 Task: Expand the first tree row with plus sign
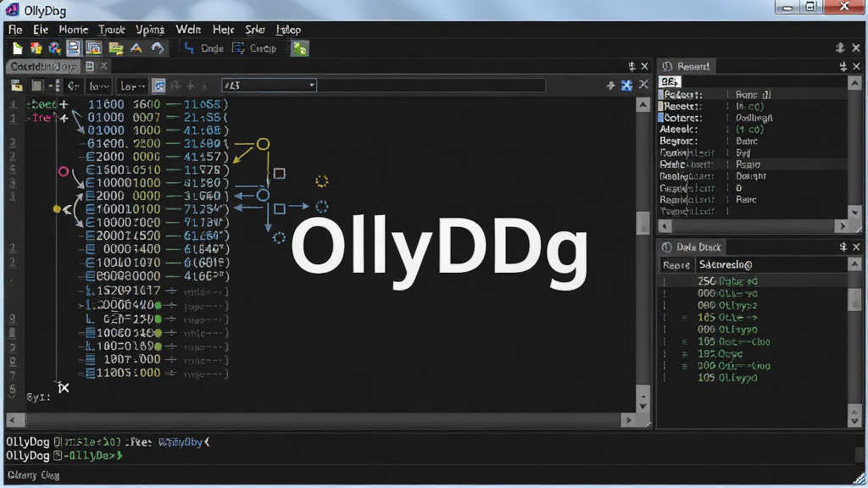click(64, 104)
